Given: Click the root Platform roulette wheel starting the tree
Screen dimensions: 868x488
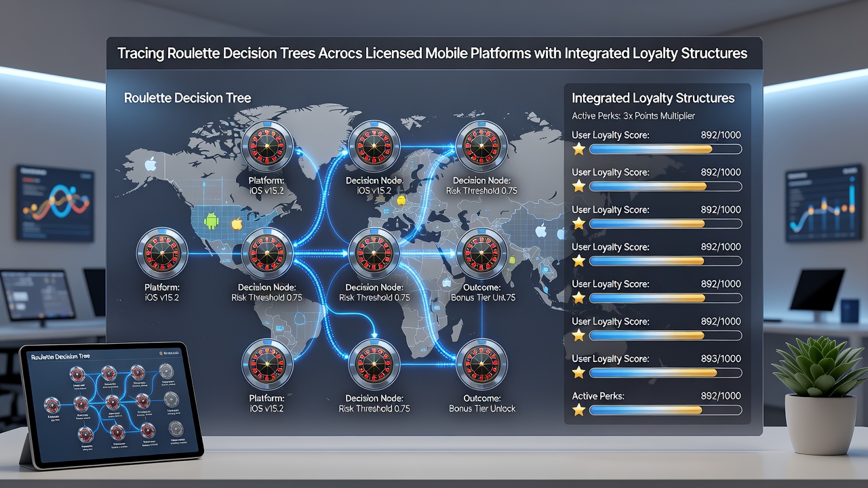Looking at the screenshot, I should pos(162,253).
